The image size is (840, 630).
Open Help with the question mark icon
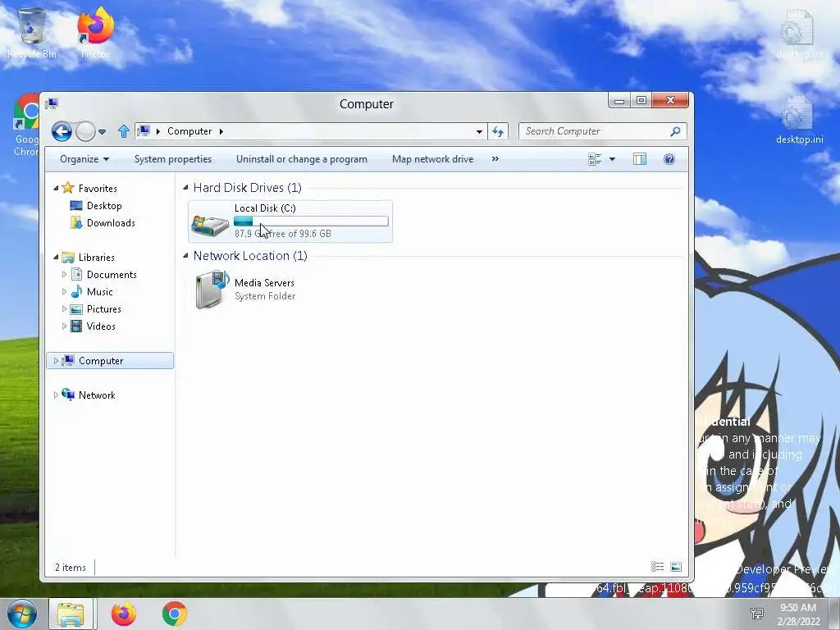(x=669, y=159)
